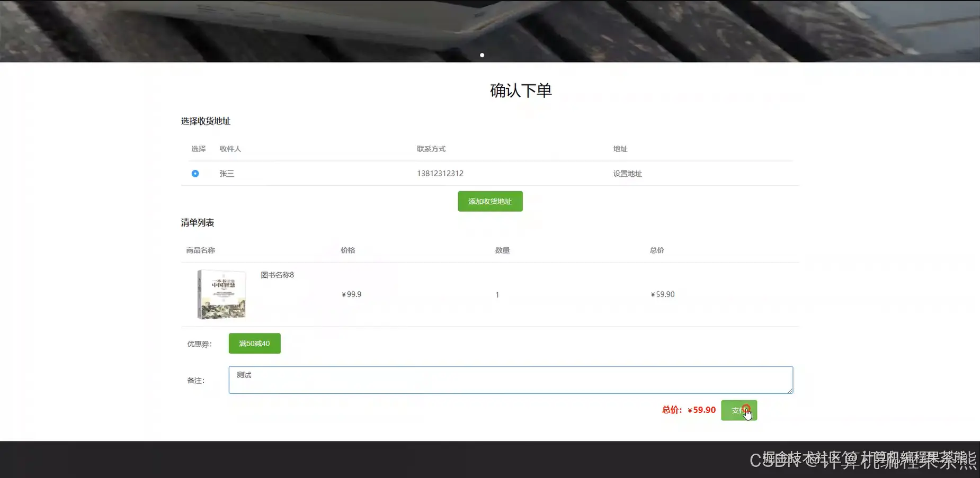This screenshot has width=980, height=478.
Task: Click inside the 备注 remark text field
Action: click(x=510, y=380)
